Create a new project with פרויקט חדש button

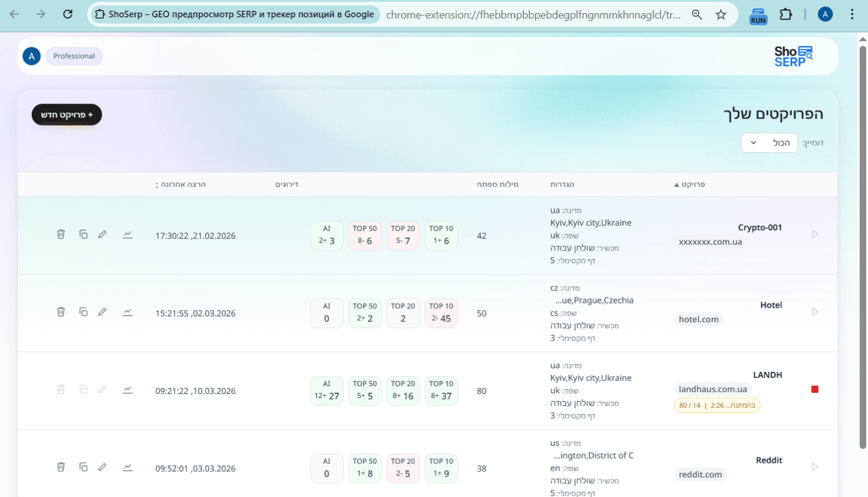[67, 114]
